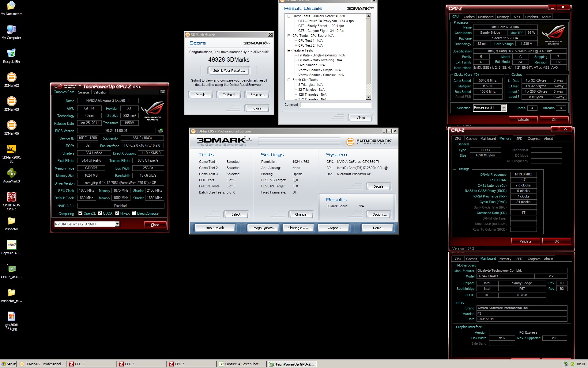
Task: Toggle CUDA checkbox in GPU-Z
Action: point(100,213)
